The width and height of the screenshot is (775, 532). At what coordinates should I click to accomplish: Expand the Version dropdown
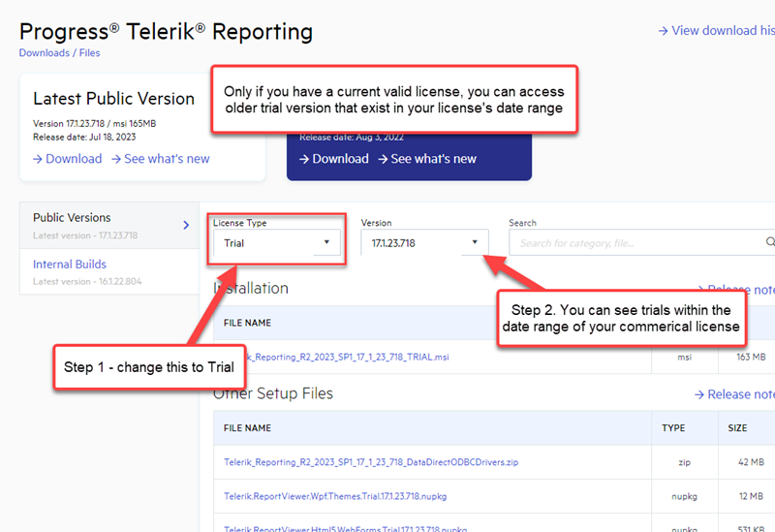pos(424,242)
